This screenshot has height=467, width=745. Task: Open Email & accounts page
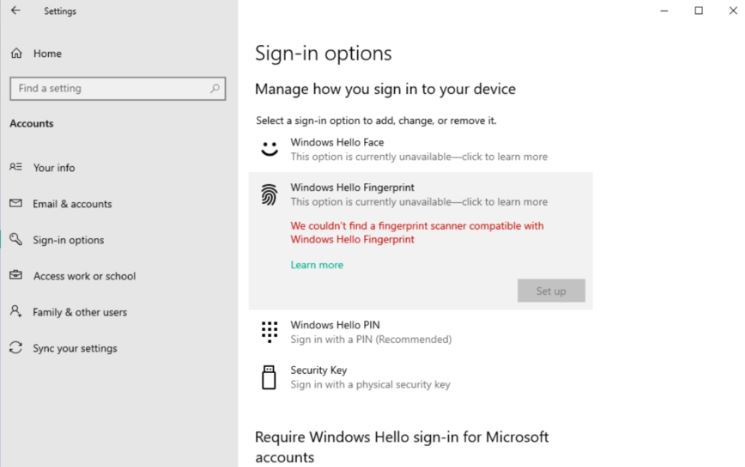[x=72, y=204]
